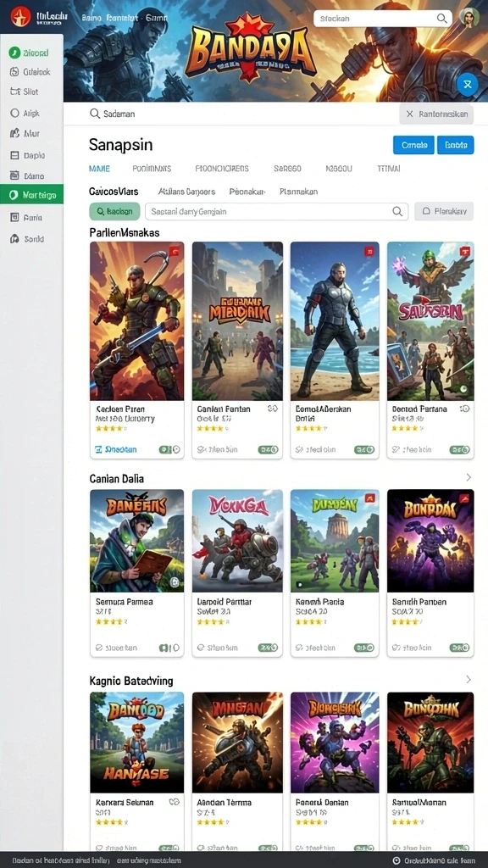Viewport: 488px width, 868px height.
Task: Switch to the NGGOU tab
Action: 339,169
